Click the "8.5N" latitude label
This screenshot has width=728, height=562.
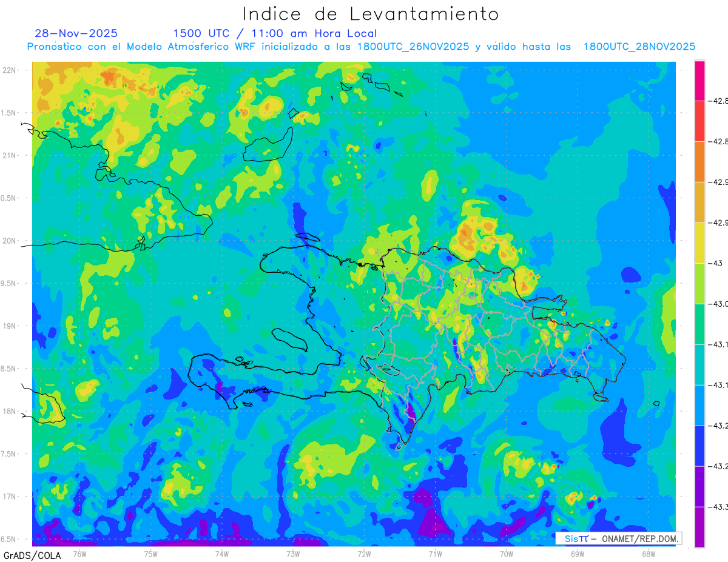pos(8,369)
